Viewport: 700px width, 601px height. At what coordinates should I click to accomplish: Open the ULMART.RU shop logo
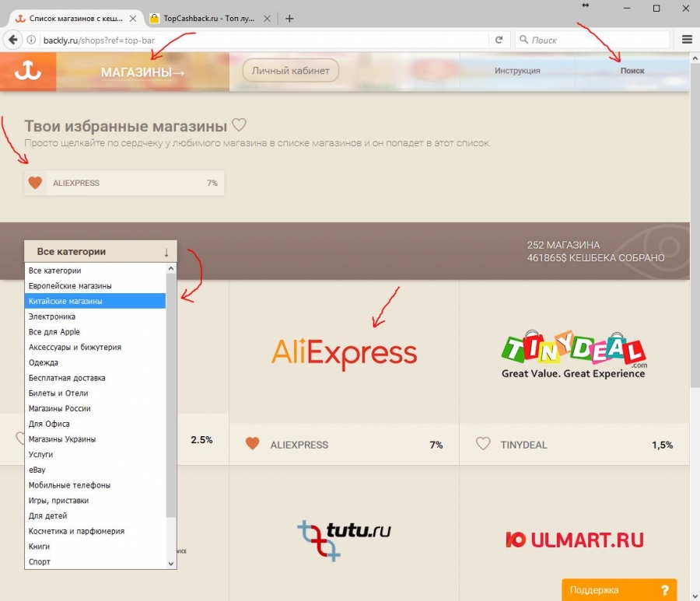pyautogui.click(x=575, y=540)
